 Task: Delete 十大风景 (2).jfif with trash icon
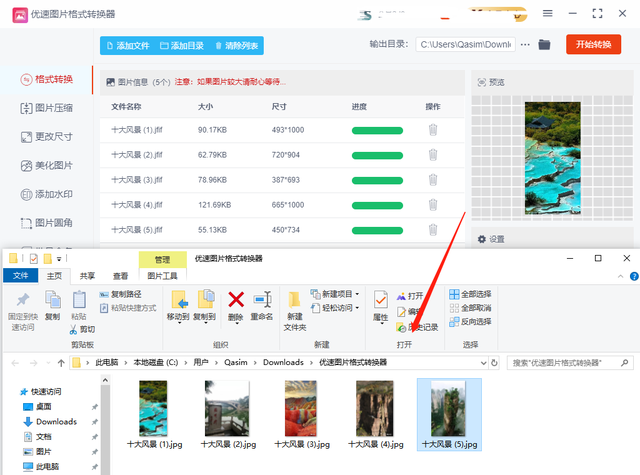[433, 155]
